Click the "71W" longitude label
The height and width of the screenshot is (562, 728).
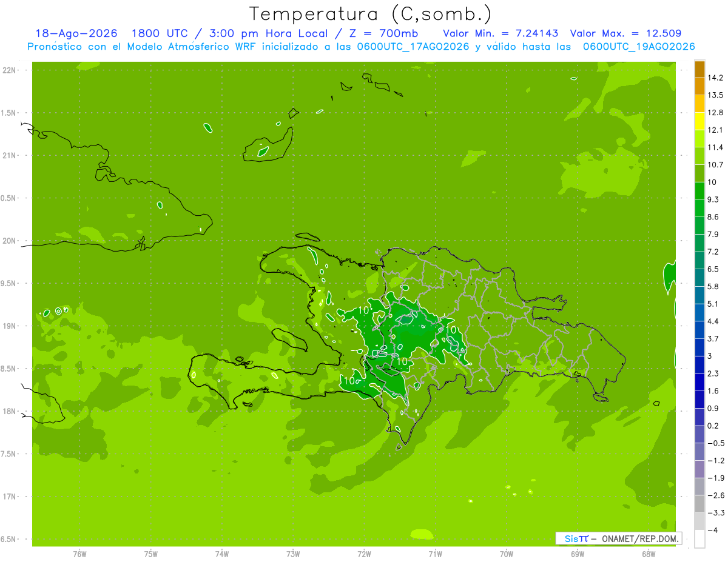pyautogui.click(x=435, y=554)
